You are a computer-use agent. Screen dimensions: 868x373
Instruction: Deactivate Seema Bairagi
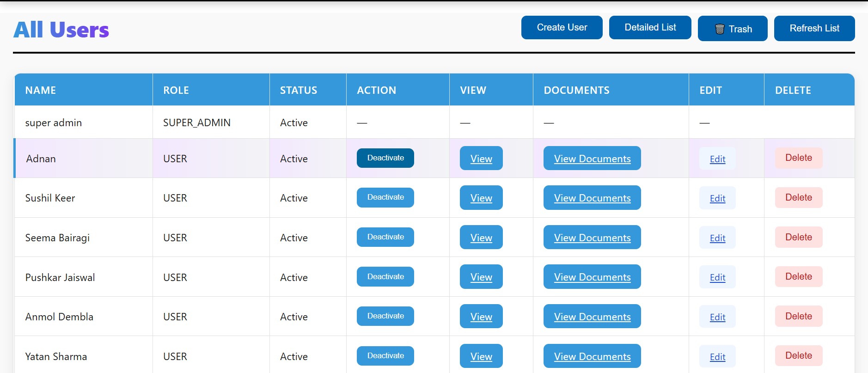[x=385, y=237]
